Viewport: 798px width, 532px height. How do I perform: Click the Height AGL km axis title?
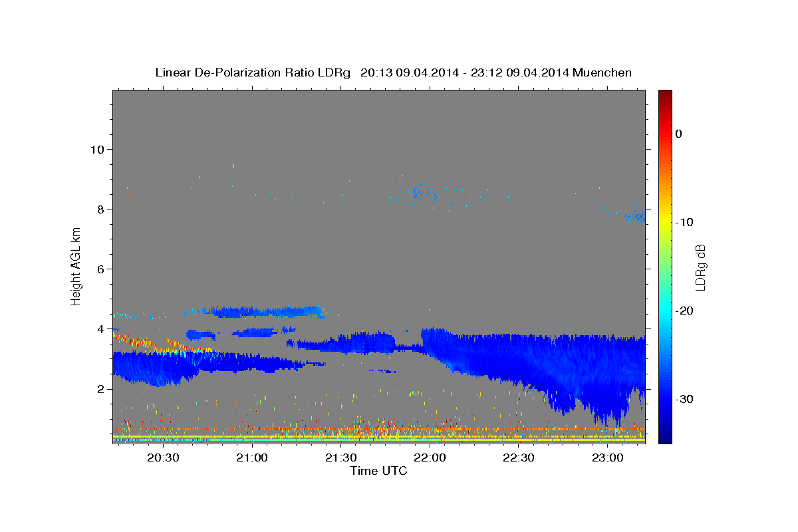76,267
